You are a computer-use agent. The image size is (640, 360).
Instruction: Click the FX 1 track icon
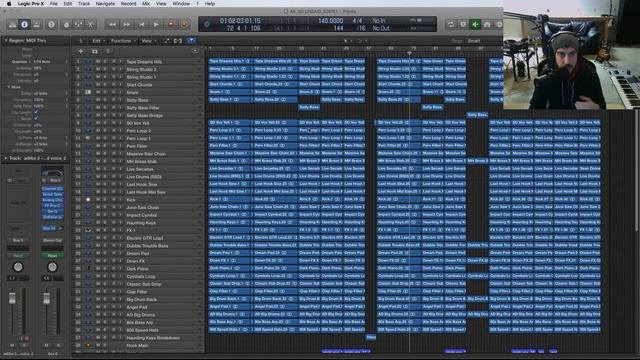(x=88, y=230)
